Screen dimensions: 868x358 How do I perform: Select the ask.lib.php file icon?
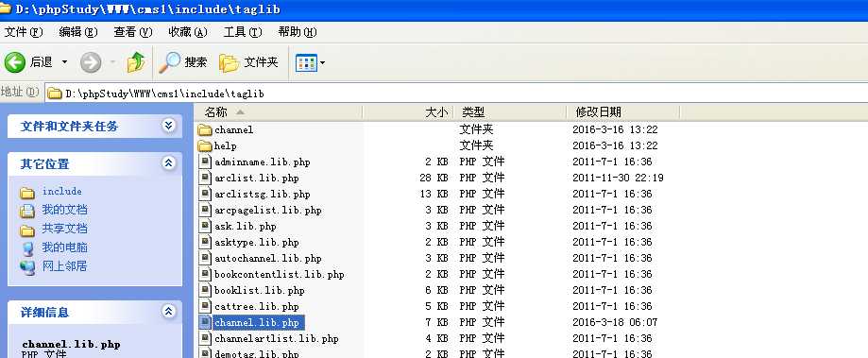[205, 227]
